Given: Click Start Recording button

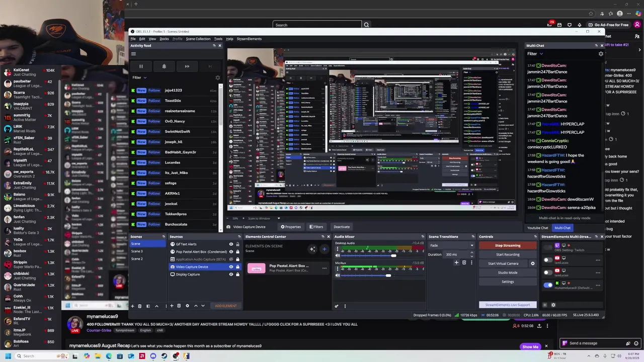Looking at the screenshot, I should tap(508, 254).
